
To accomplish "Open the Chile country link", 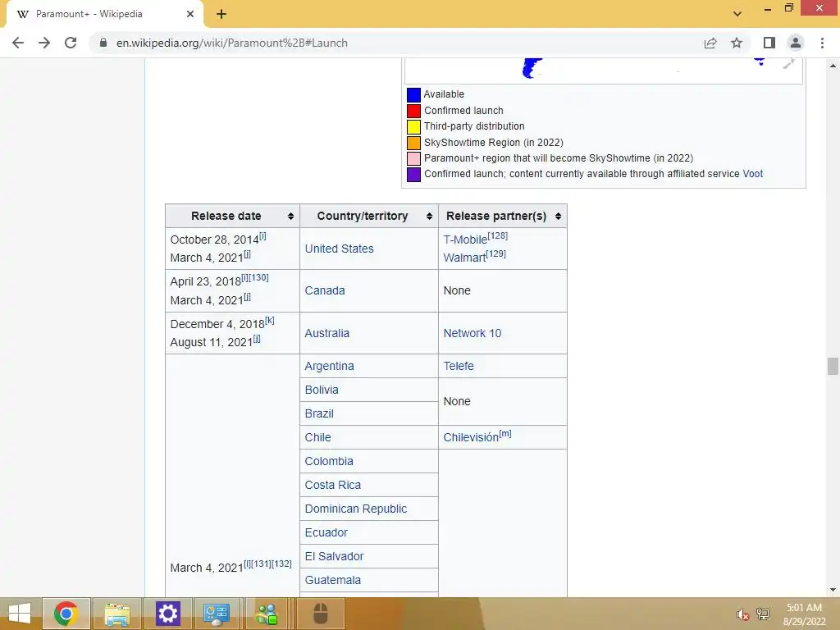I will click(317, 437).
